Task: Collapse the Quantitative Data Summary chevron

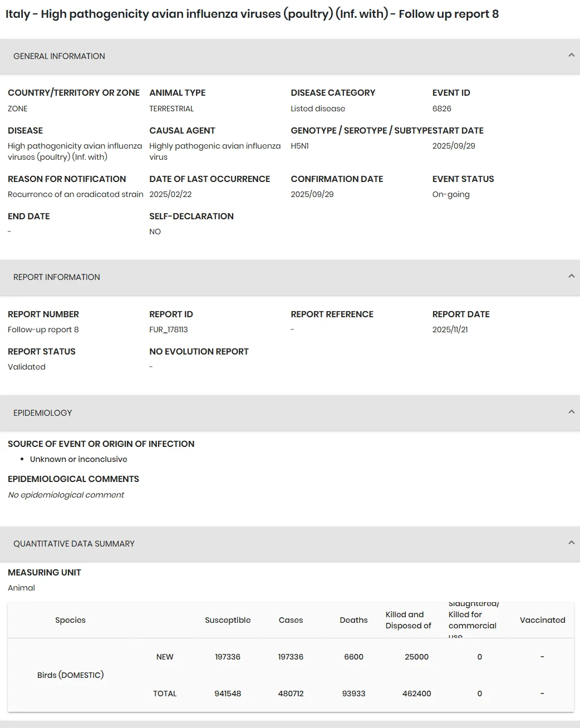Action: pos(571,543)
